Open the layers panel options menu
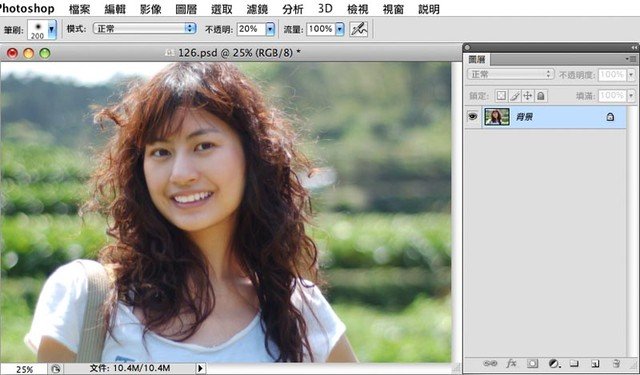This screenshot has height=375, width=640. (x=631, y=59)
